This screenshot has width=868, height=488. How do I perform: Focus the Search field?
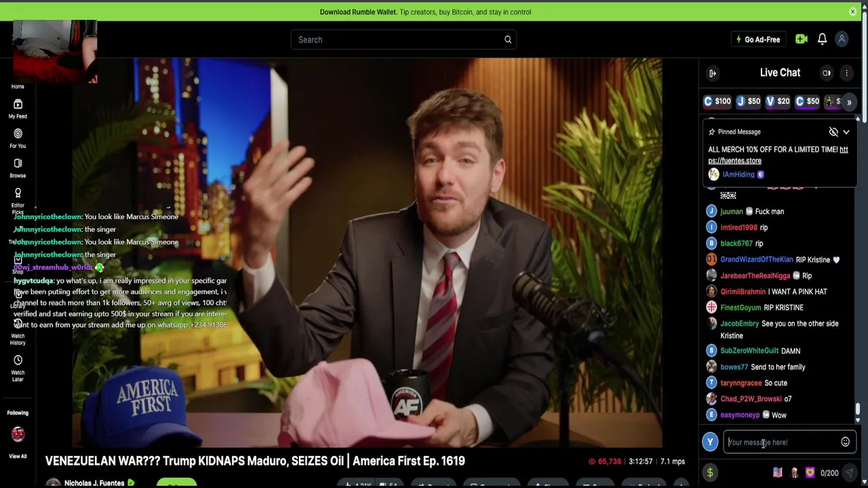403,39
